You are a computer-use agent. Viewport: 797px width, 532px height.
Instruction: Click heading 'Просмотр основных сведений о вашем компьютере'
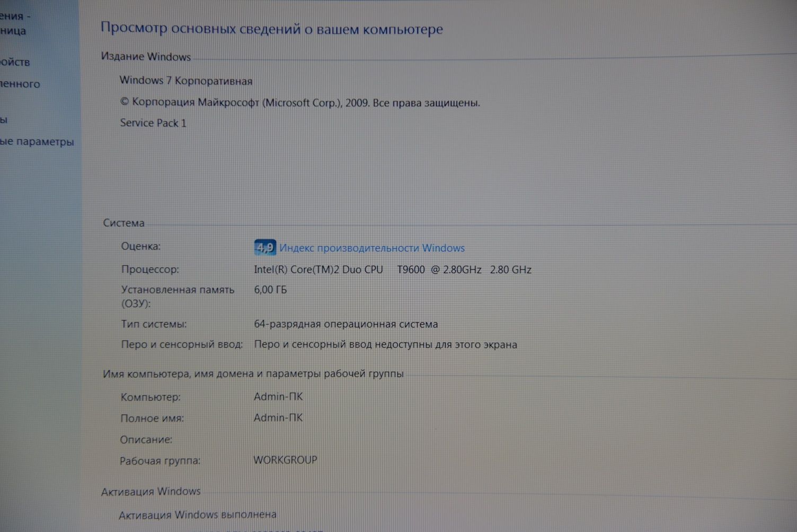pyautogui.click(x=272, y=29)
